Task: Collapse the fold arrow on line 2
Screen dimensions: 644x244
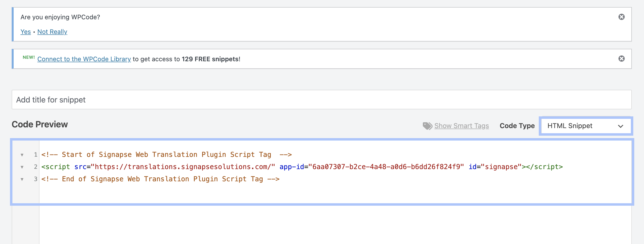Action: (x=22, y=167)
